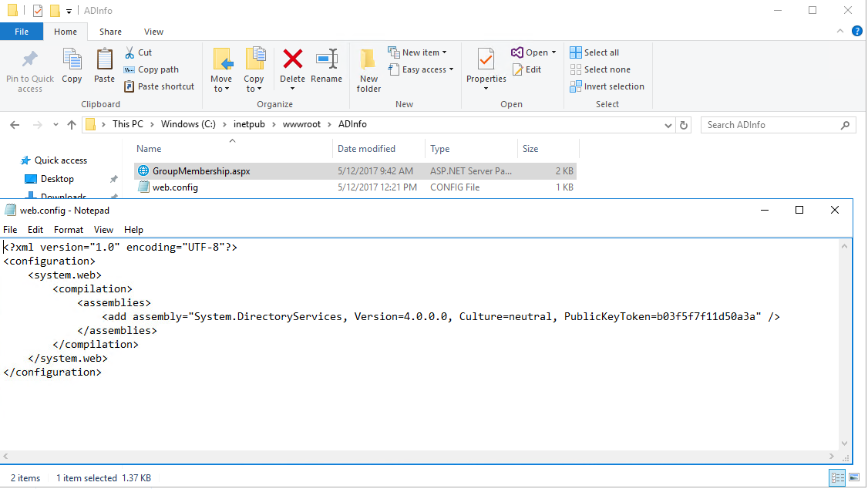Click Select all in ribbon

click(x=594, y=52)
